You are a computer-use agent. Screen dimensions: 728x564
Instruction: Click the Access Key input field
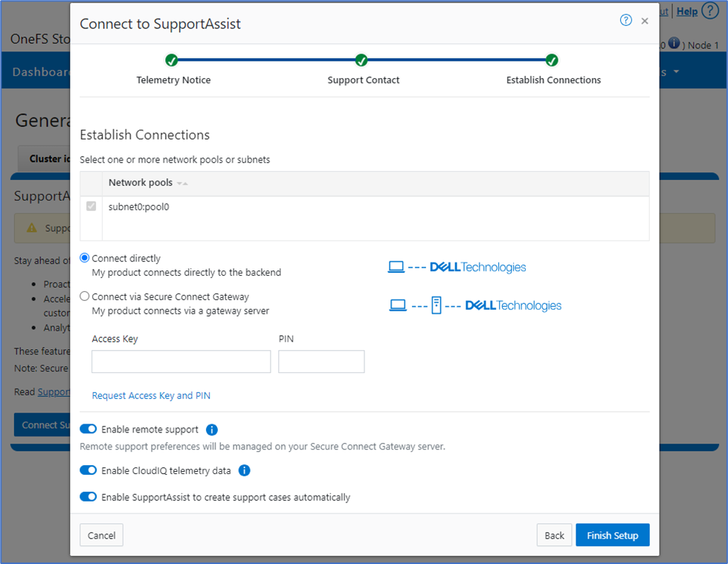(x=181, y=362)
